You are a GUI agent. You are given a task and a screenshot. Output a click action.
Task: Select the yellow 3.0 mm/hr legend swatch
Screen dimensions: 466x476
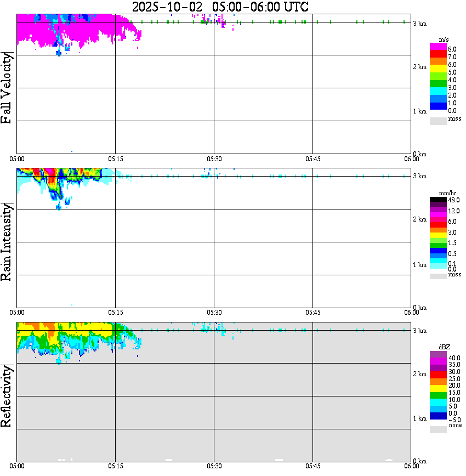point(438,235)
